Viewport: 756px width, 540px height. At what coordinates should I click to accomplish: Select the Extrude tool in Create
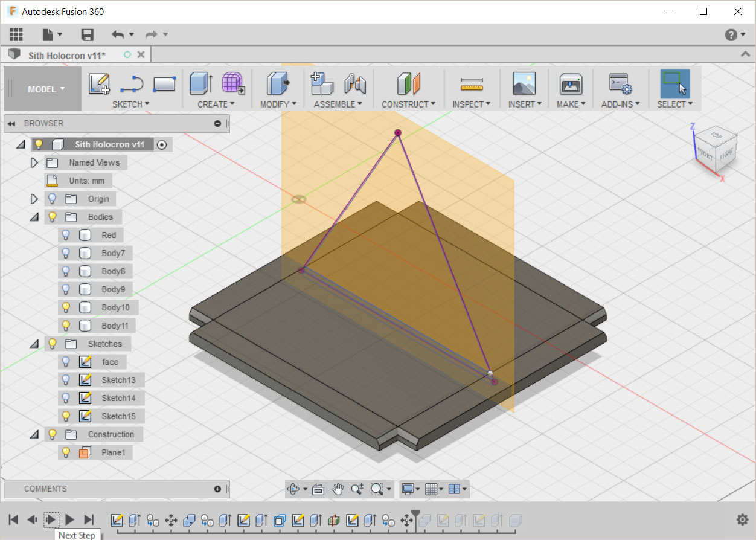201,83
